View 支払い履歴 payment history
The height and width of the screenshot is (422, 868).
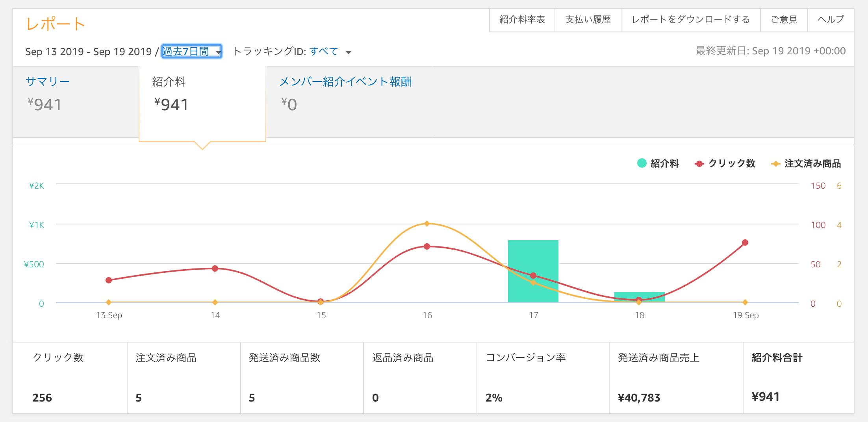pyautogui.click(x=588, y=20)
